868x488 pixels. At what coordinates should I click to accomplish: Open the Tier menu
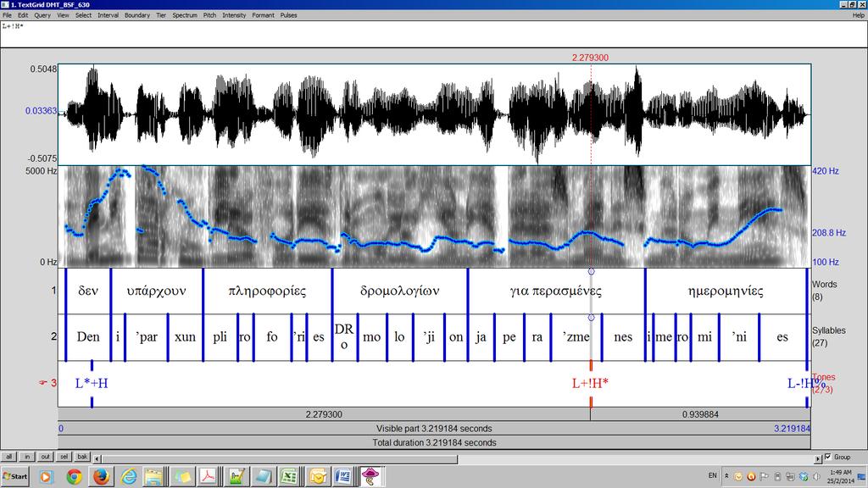pos(161,15)
